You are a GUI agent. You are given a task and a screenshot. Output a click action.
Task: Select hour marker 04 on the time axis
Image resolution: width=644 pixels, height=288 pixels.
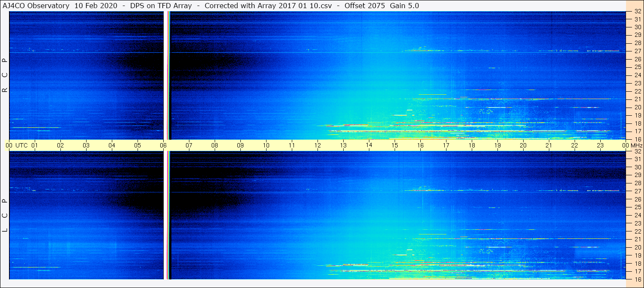pos(112,145)
